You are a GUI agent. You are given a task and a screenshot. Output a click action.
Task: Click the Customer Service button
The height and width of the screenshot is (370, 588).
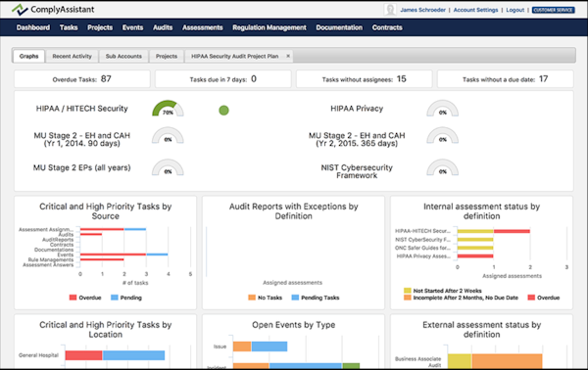pos(553,10)
